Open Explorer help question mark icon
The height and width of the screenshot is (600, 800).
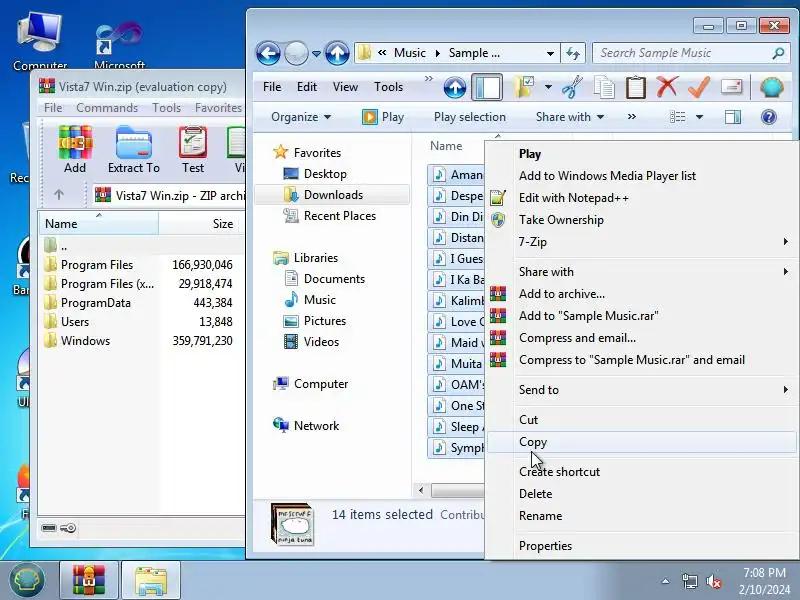click(768, 117)
